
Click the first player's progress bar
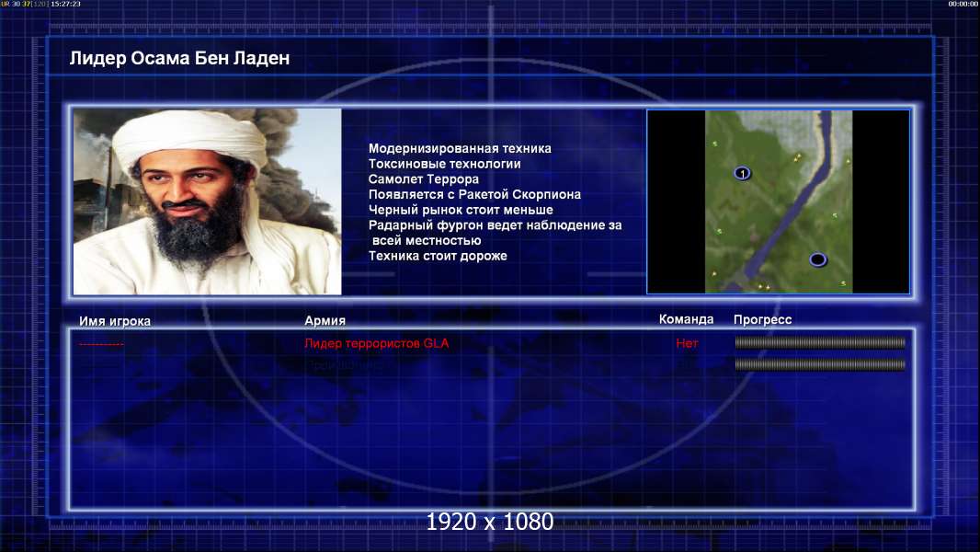tap(820, 342)
